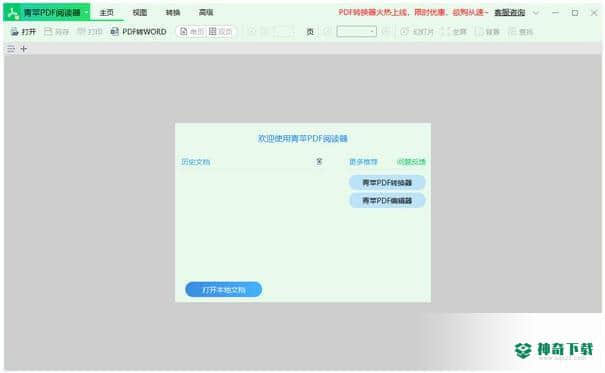Clear history with the trash icon
605x373 pixels.
click(319, 162)
